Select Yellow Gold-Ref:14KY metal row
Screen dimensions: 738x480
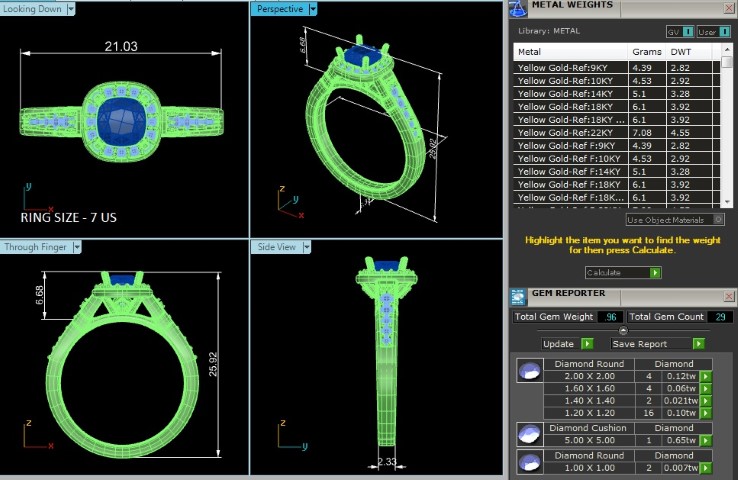[x=571, y=93]
